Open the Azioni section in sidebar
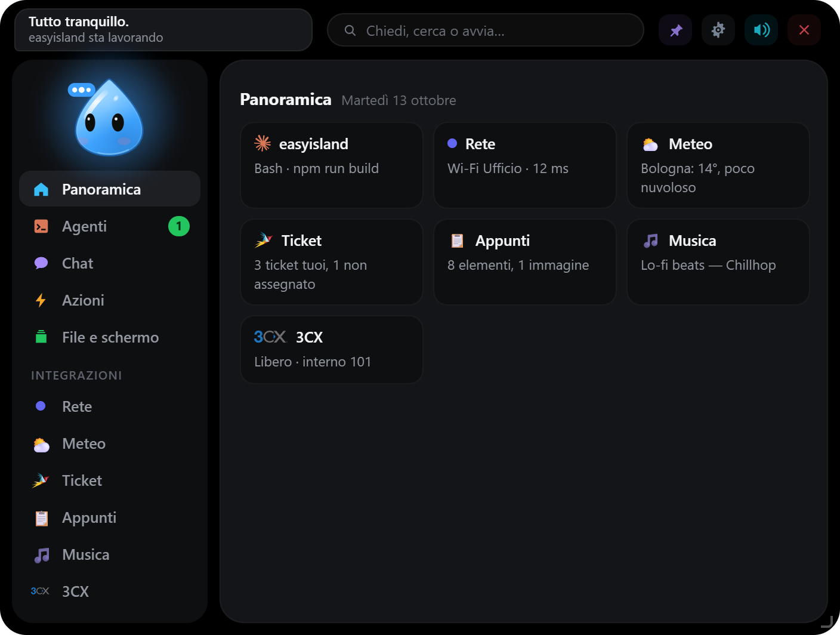 110,300
